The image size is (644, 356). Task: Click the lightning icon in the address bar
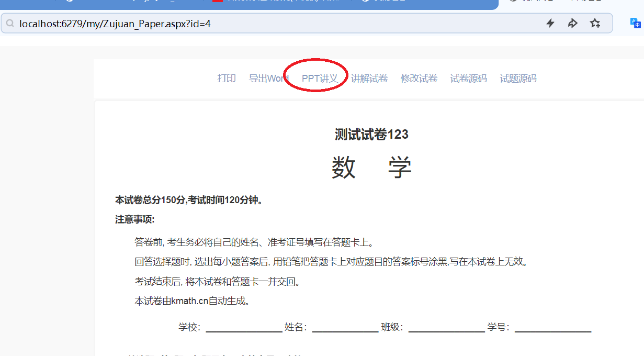pyautogui.click(x=550, y=23)
